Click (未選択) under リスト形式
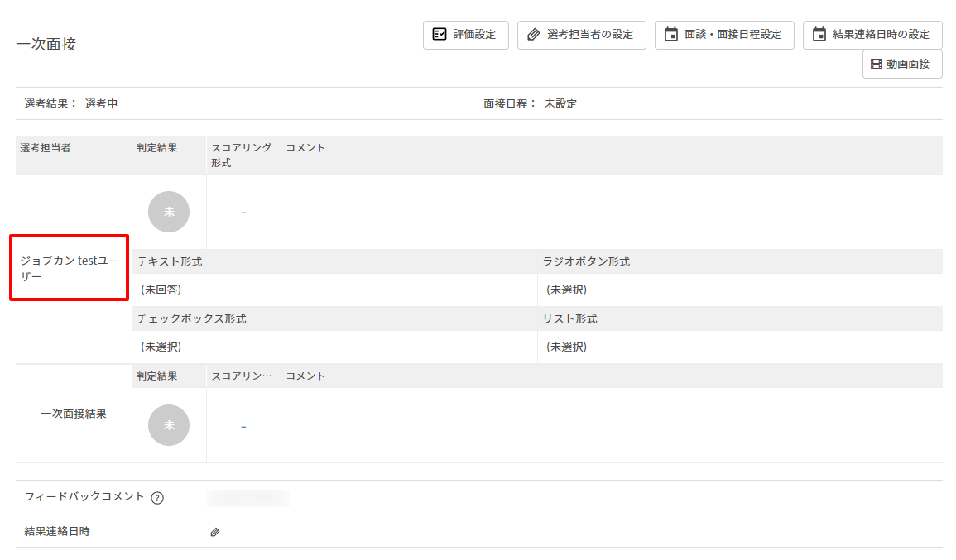 coord(567,347)
